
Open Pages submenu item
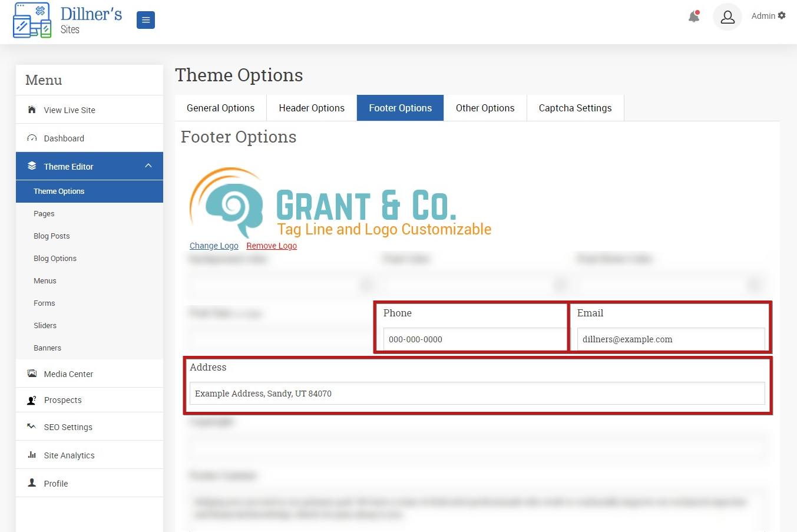[90, 214]
